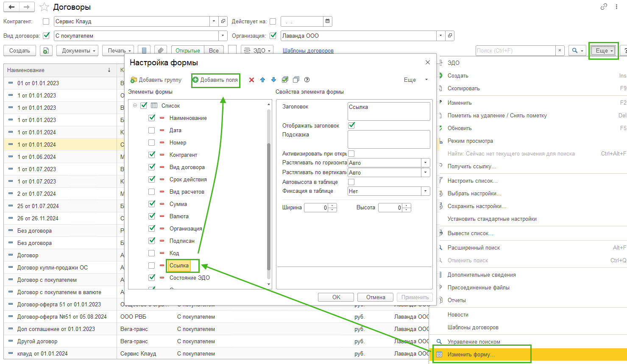Toggle the Контрагент filter checkbox
627x364 pixels.
tap(46, 21)
